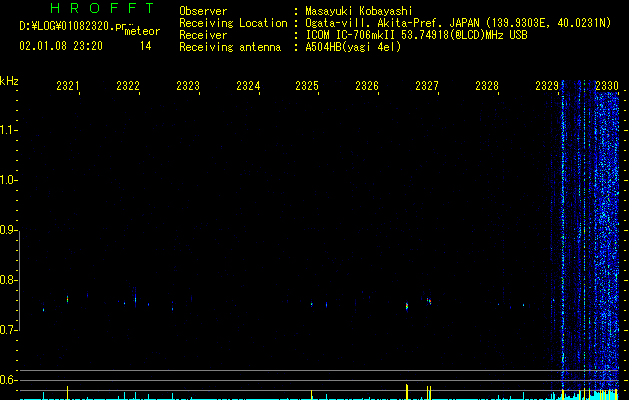Click the Receiving antenna value A504HB(yagi 4el)
629x400 pixels.
click(353, 47)
